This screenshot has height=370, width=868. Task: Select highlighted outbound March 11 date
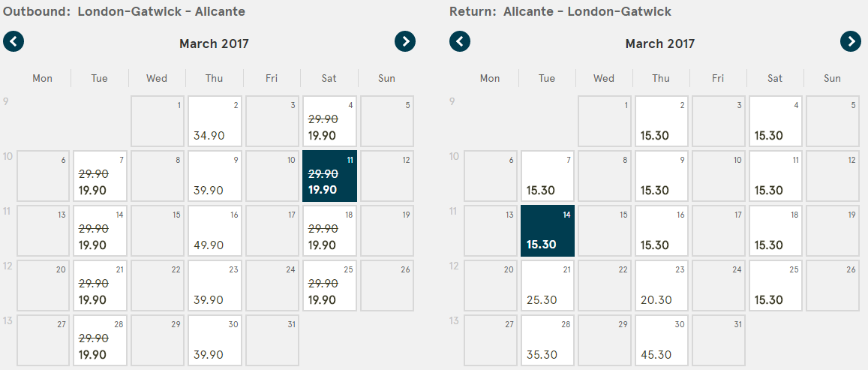coord(330,176)
